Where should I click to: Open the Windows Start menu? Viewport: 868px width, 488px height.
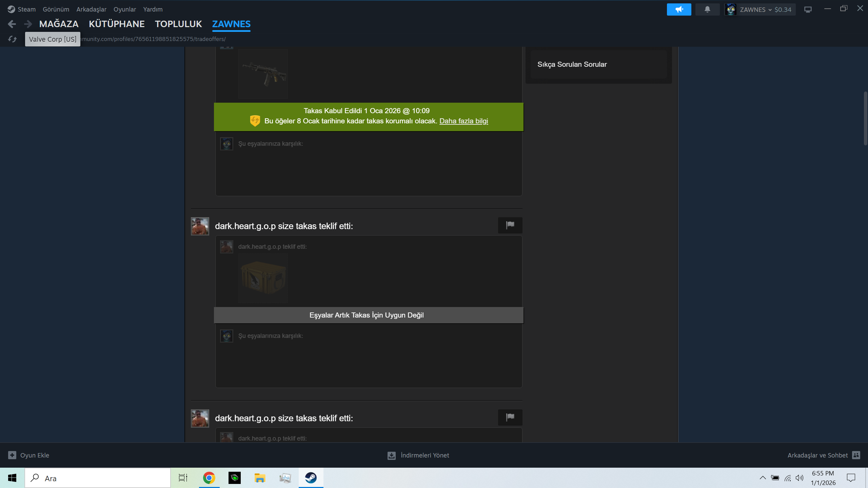pos(12,478)
